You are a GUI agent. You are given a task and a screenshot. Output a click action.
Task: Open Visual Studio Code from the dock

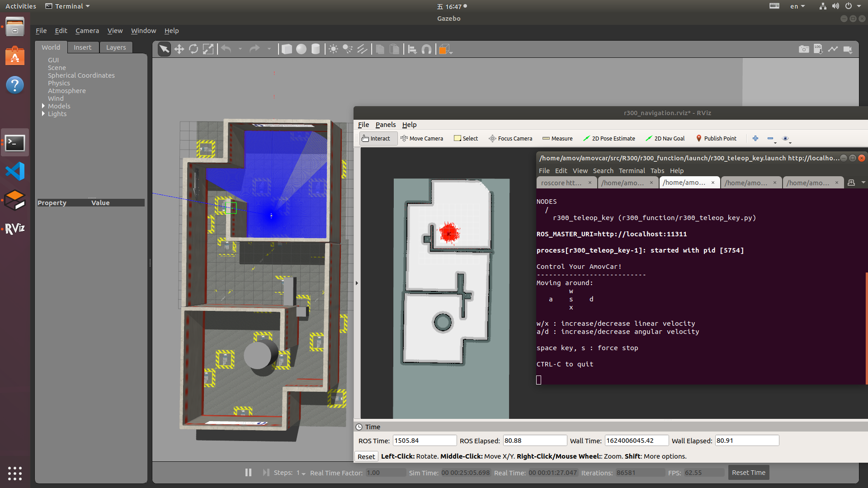coord(15,171)
